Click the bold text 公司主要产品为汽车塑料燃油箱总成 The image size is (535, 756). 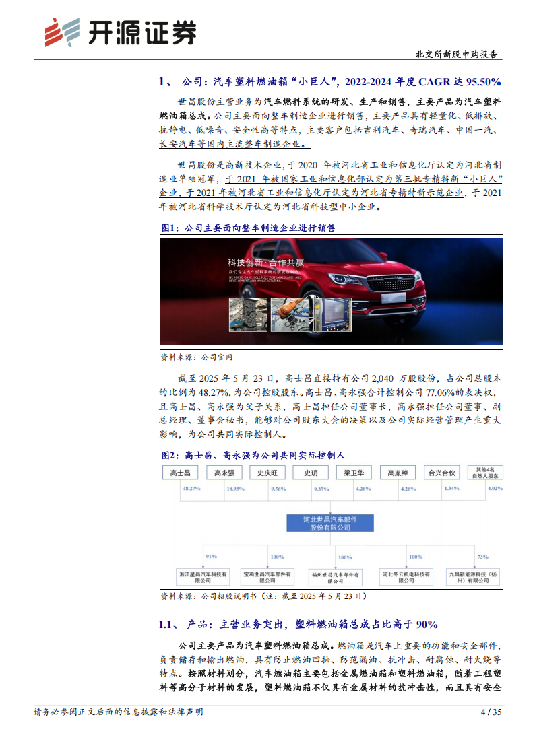[254, 646]
